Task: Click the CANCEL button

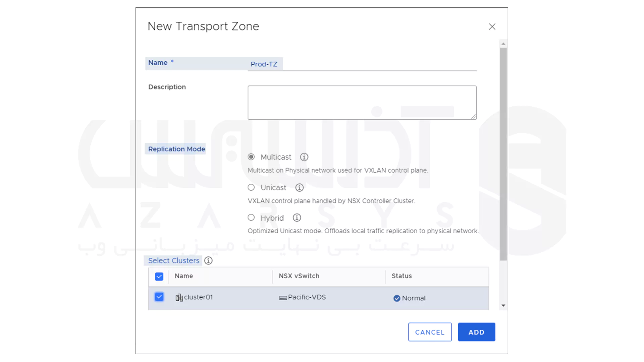Action: (430, 332)
